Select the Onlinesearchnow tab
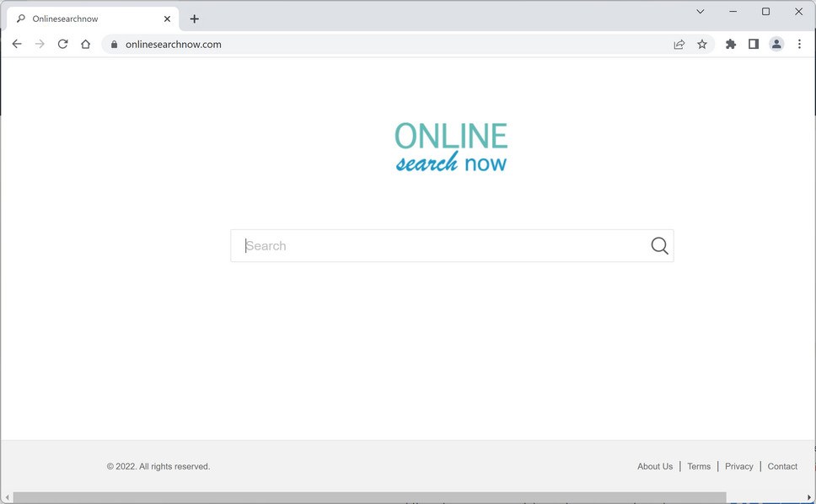This screenshot has height=504, width=816. pos(93,19)
